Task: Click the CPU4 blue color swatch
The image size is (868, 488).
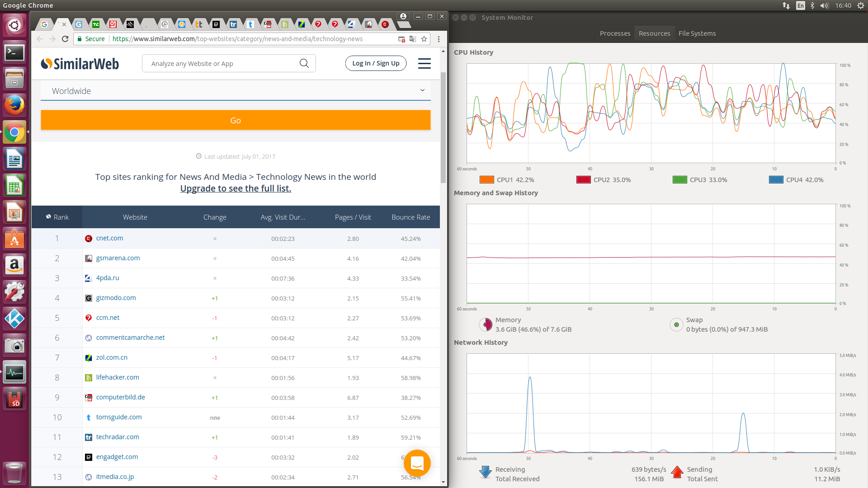Action: tap(776, 180)
